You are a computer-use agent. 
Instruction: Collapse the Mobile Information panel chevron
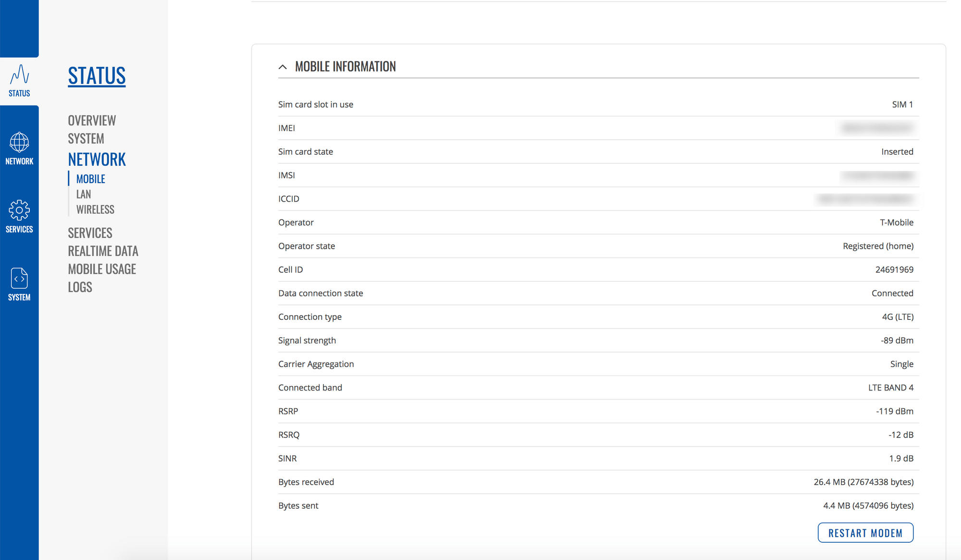click(x=283, y=67)
